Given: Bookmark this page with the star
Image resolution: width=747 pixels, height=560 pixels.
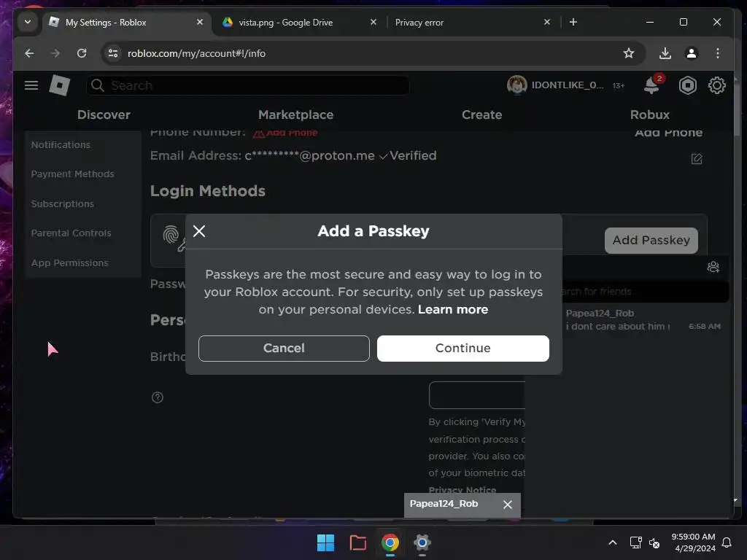Looking at the screenshot, I should tap(629, 53).
